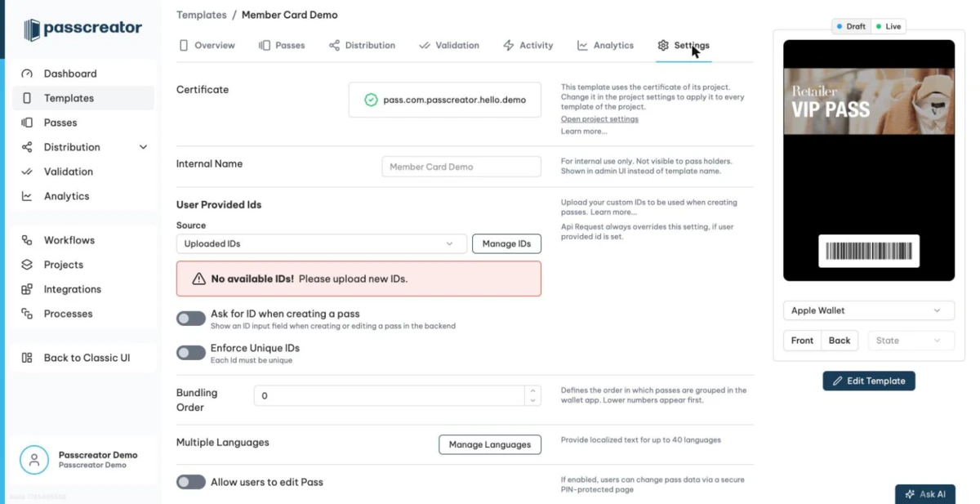Click the Ask AI button
The image size is (980, 504).
tap(925, 494)
